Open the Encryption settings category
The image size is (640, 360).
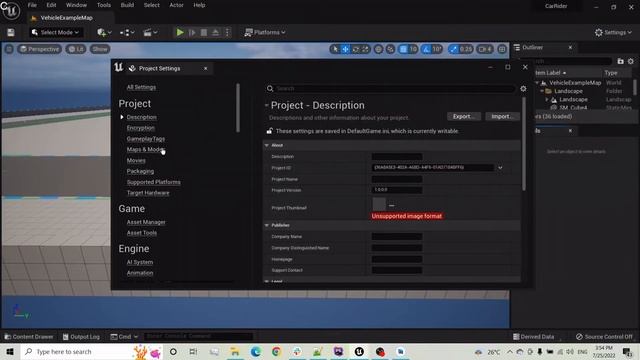141,128
